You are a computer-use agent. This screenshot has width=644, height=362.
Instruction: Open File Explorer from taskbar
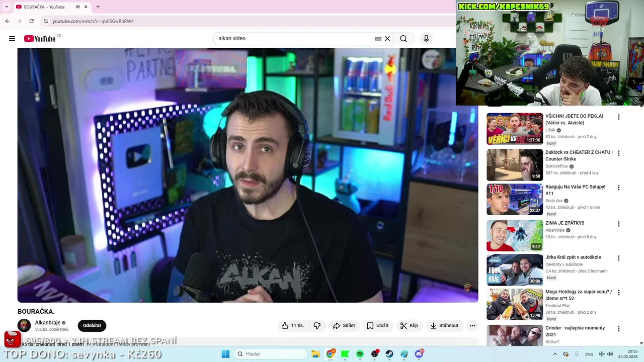[315, 354]
